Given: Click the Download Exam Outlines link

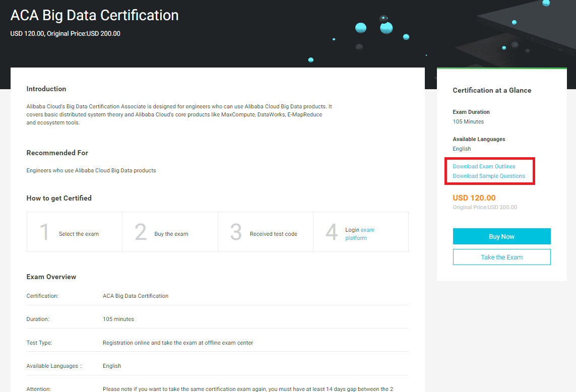Looking at the screenshot, I should click(484, 166).
